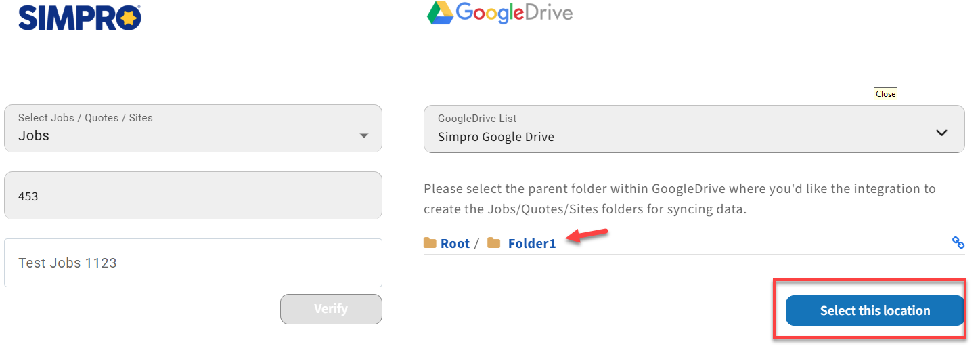980x359 pixels.
Task: Click the GoogleDrive wordmark text
Action: tap(514, 12)
